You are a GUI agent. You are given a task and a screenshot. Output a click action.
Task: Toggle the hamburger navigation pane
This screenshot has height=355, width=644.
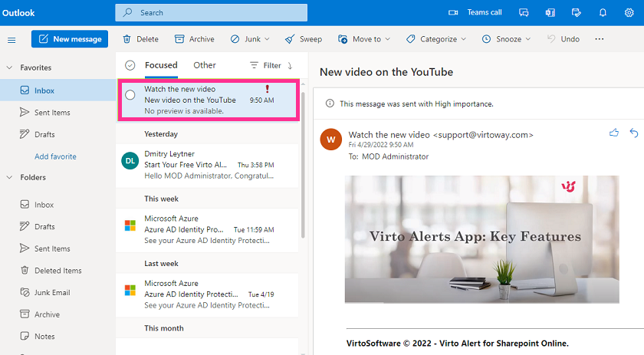[11, 40]
